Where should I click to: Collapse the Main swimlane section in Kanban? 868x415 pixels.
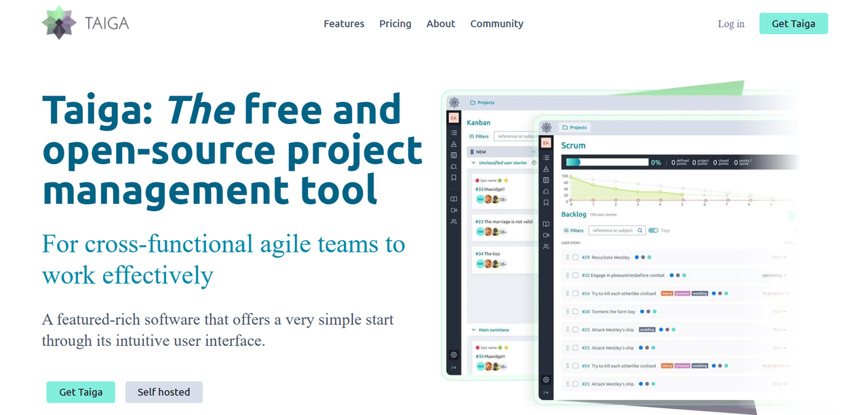click(473, 330)
